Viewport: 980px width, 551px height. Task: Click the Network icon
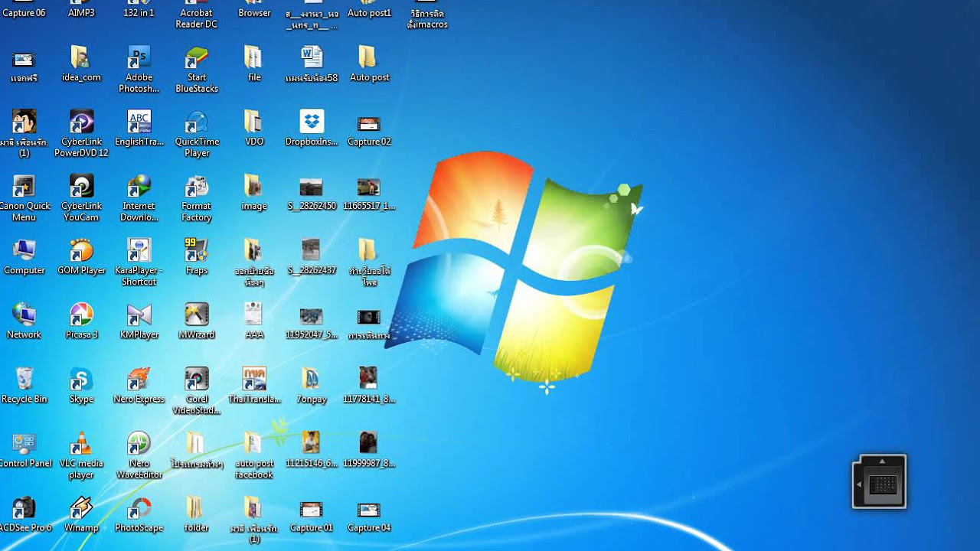coord(24,315)
